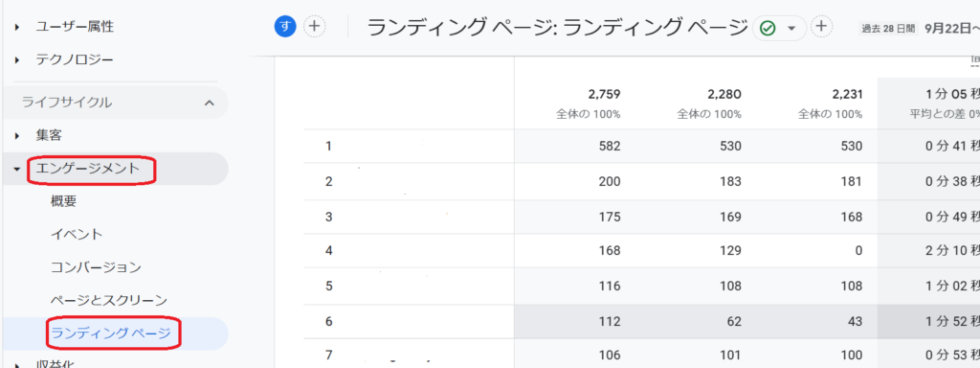Open the コンバージョン report
Screen dimensions: 980x368
coord(96,268)
